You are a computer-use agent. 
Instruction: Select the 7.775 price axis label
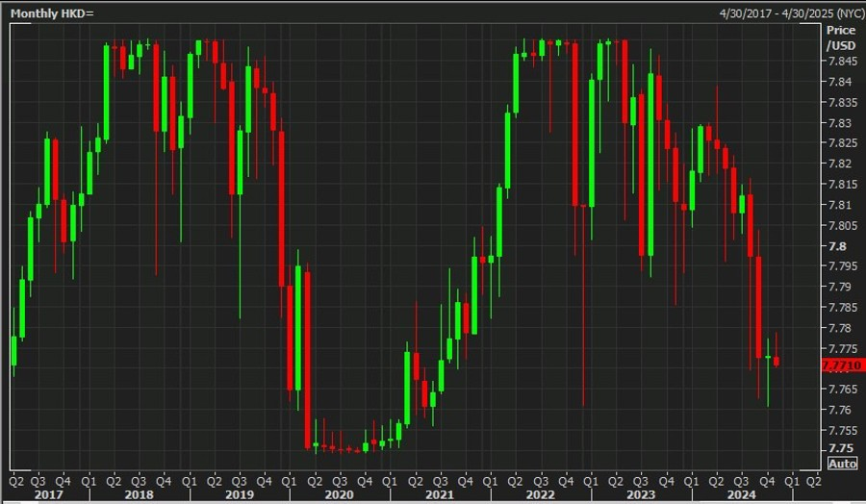(x=842, y=348)
